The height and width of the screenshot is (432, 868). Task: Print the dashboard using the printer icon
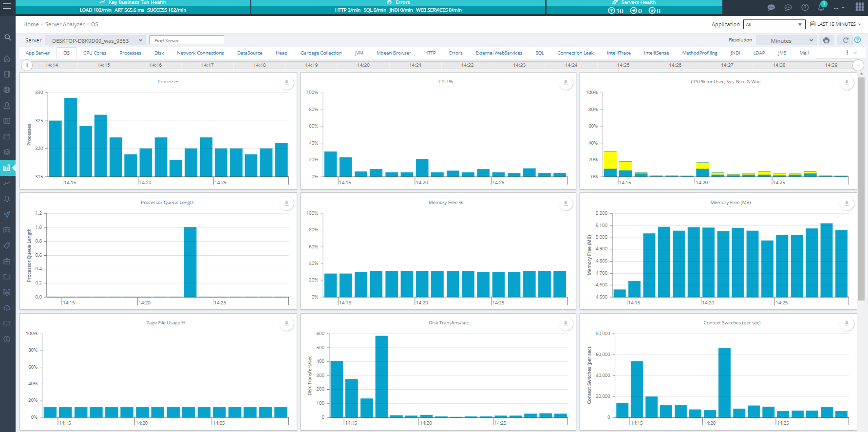pyautogui.click(x=826, y=40)
